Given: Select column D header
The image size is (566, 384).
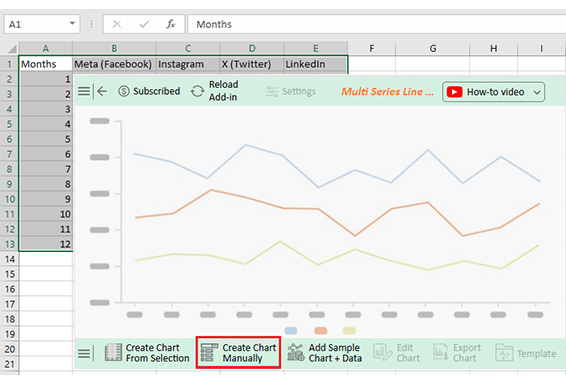Looking at the screenshot, I should [x=252, y=48].
